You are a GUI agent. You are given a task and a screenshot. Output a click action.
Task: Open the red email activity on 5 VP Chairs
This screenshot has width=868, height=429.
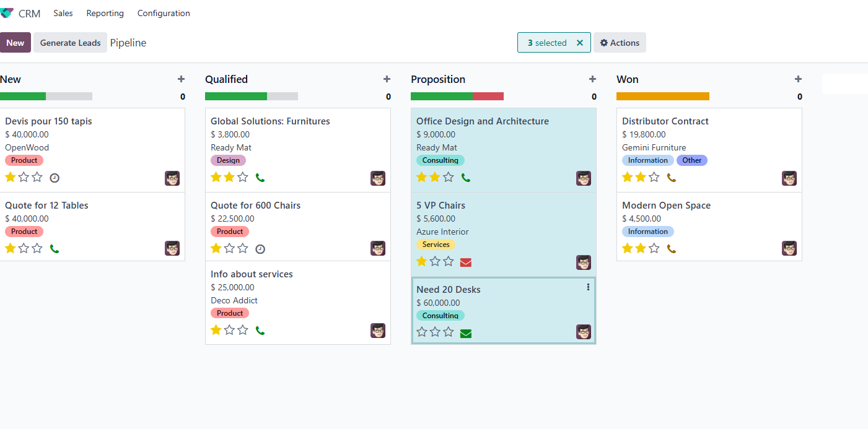tap(466, 262)
